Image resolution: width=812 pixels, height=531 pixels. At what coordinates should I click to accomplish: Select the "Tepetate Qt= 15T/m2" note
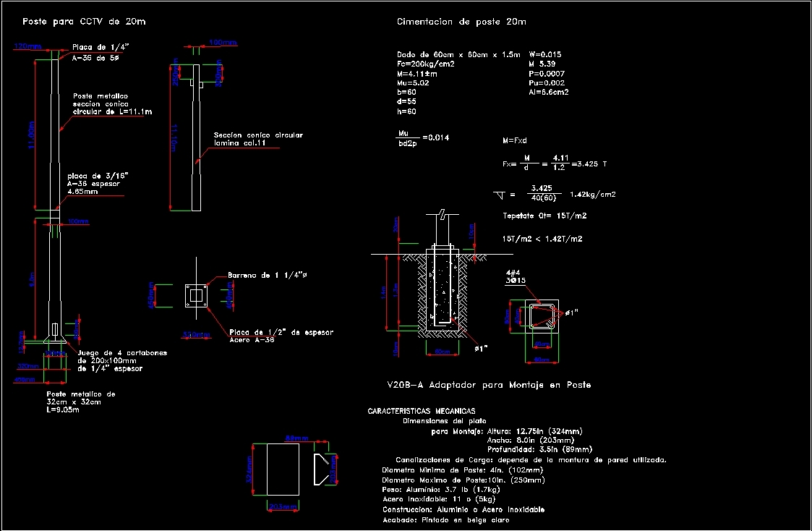(x=544, y=215)
